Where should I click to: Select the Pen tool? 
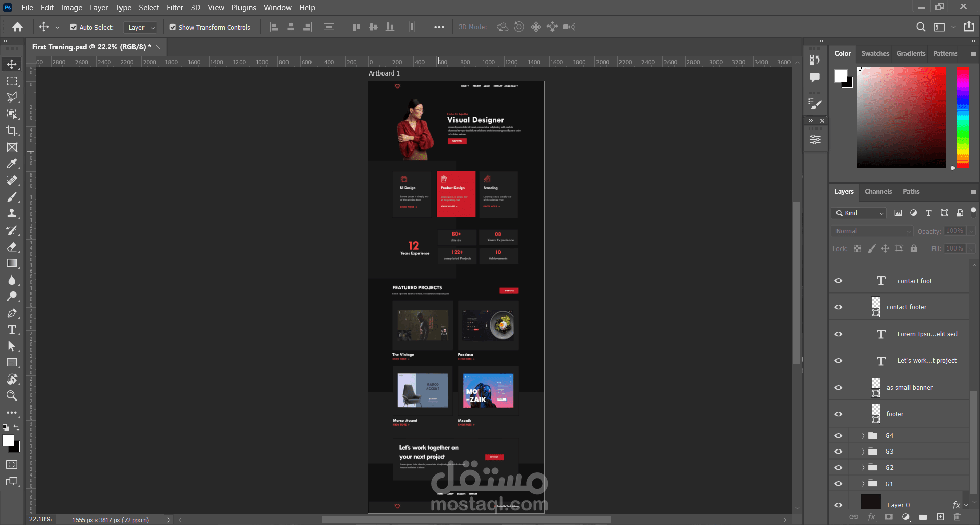[x=12, y=313]
